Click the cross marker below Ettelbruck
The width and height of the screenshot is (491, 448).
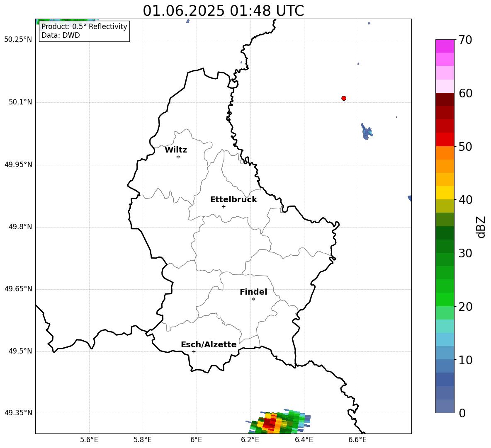click(224, 206)
